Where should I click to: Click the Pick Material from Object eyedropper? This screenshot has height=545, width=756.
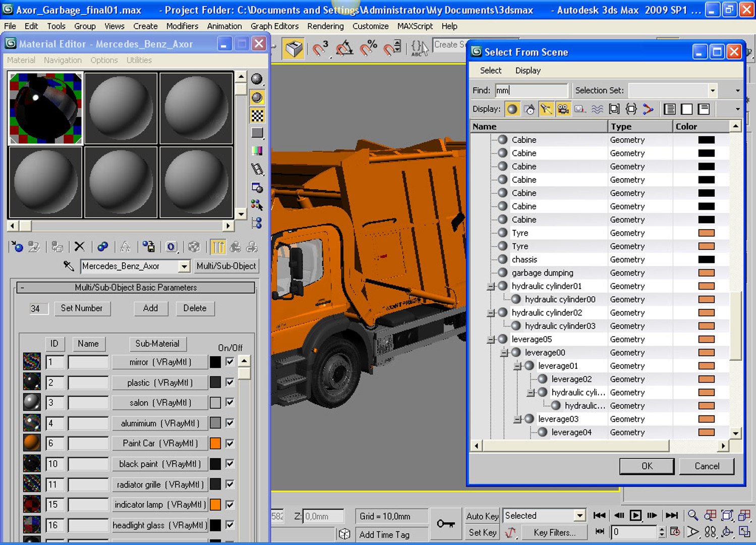(x=69, y=266)
